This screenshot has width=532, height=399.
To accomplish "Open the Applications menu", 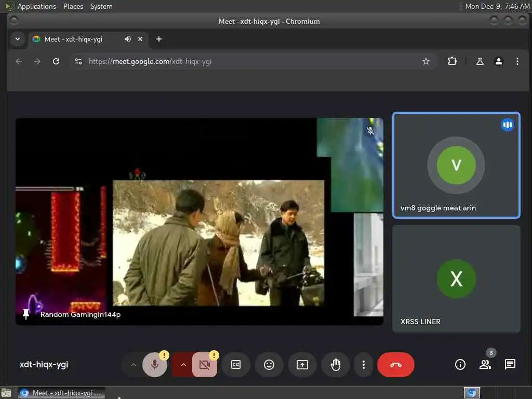I will (x=37, y=6).
